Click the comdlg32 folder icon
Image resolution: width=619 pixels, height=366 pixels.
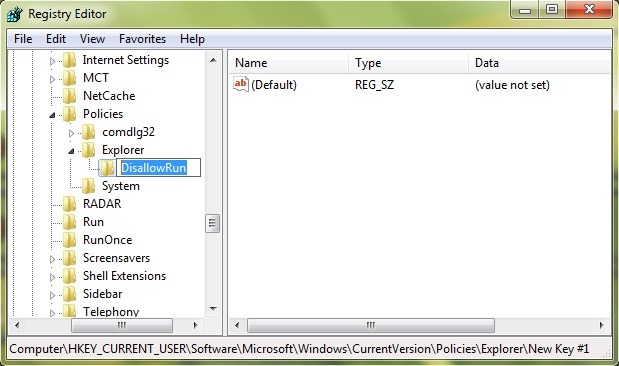(x=88, y=132)
